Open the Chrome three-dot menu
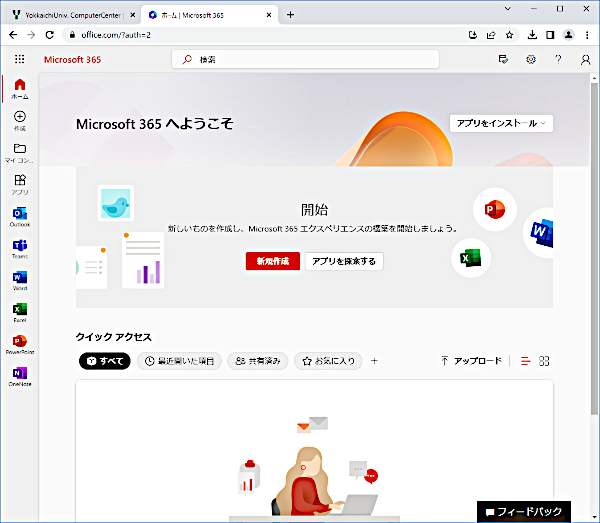 coord(587,35)
